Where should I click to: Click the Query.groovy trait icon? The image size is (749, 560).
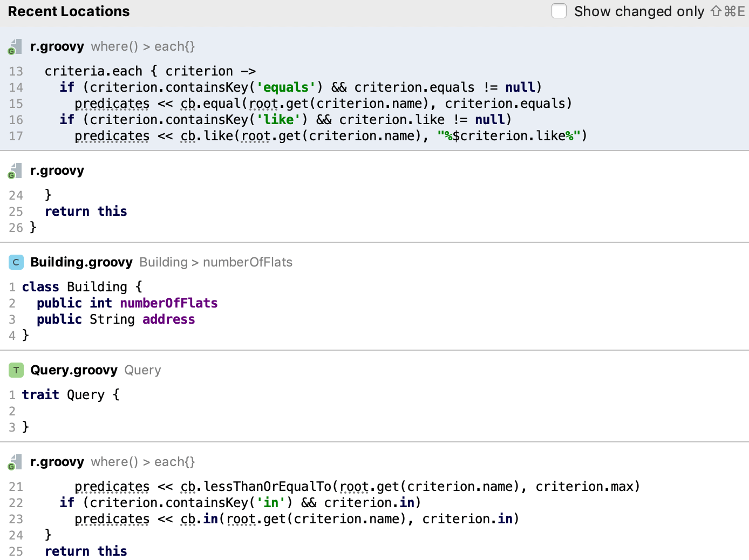[x=16, y=370]
